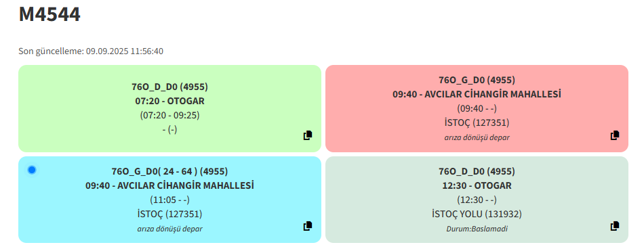Click İSTOÇ (127351) in the red card
644x247 pixels.
coord(477,122)
